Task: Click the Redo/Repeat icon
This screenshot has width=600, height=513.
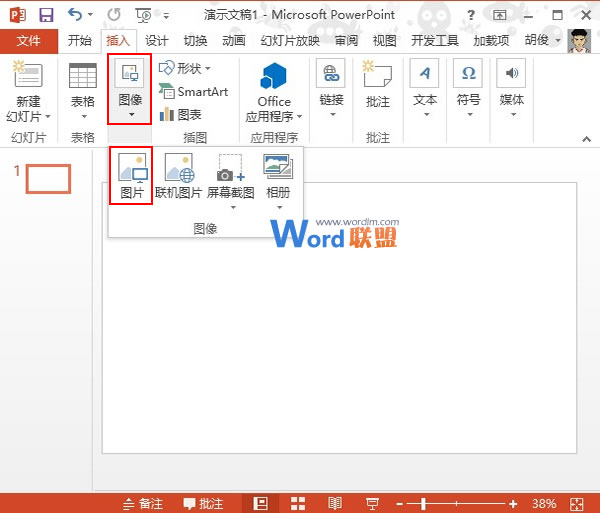Action: point(114,15)
